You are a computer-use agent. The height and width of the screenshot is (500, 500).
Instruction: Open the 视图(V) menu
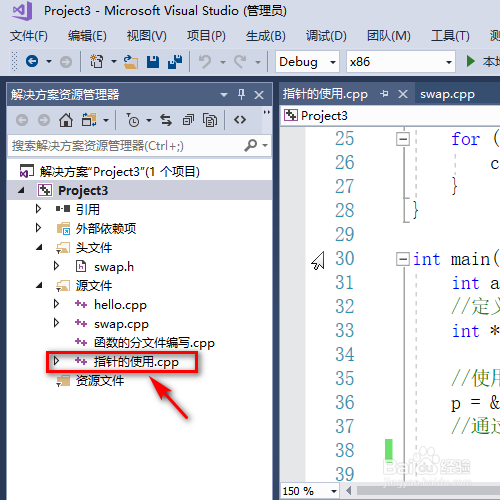(147, 36)
